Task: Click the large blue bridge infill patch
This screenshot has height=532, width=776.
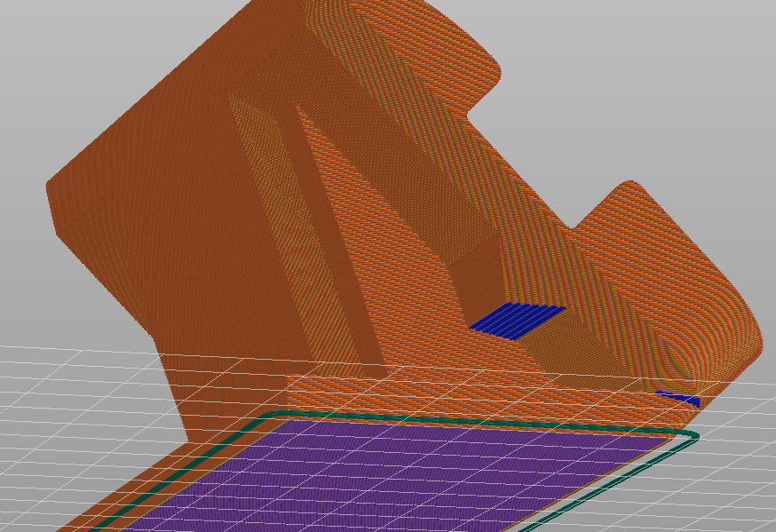Action: click(x=518, y=321)
